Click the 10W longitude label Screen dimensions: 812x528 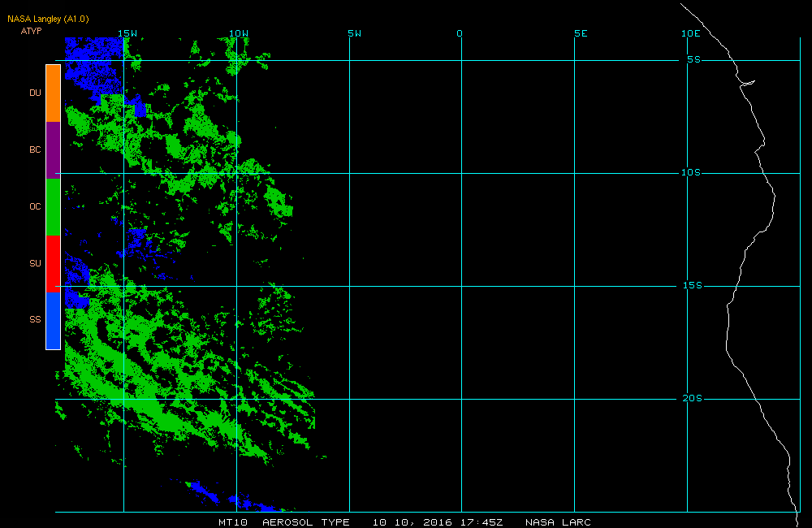[239, 33]
